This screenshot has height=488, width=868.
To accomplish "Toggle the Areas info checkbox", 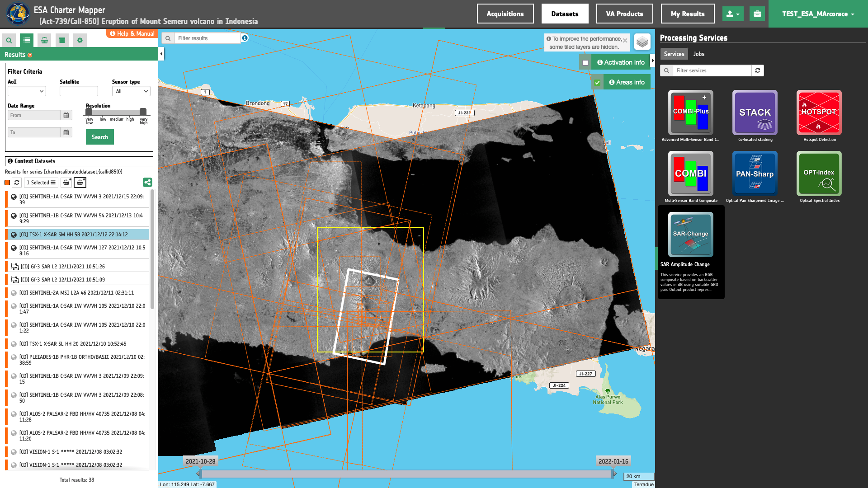I will pos(597,83).
